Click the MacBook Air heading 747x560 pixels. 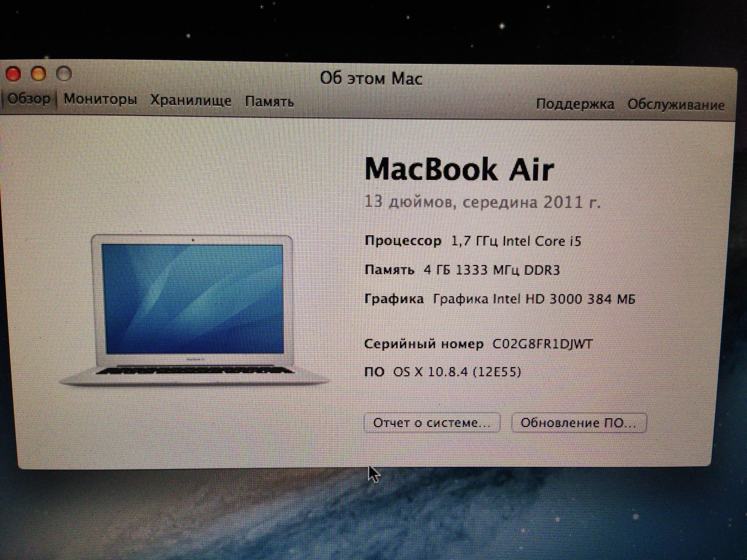point(459,169)
